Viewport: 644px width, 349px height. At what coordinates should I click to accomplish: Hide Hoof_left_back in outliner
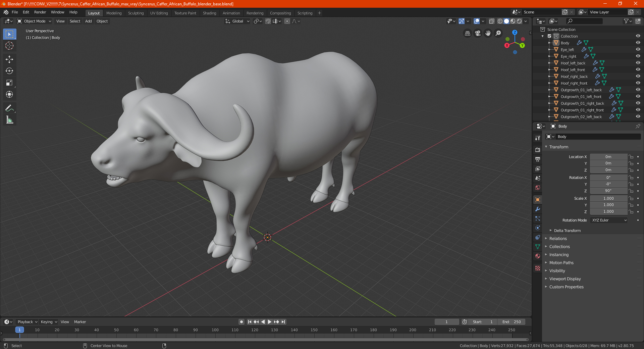(638, 63)
